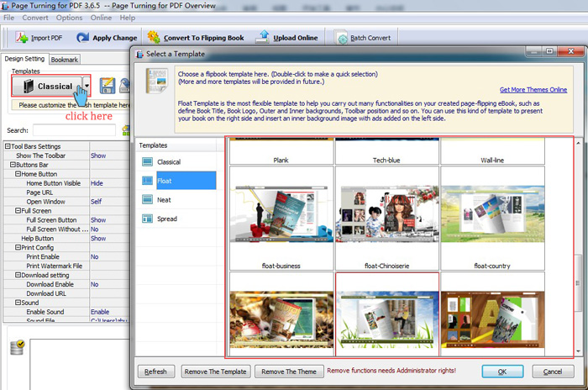Image resolution: width=588 pixels, height=390 pixels.
Task: Collapse the Home Button node
Action: [18, 174]
